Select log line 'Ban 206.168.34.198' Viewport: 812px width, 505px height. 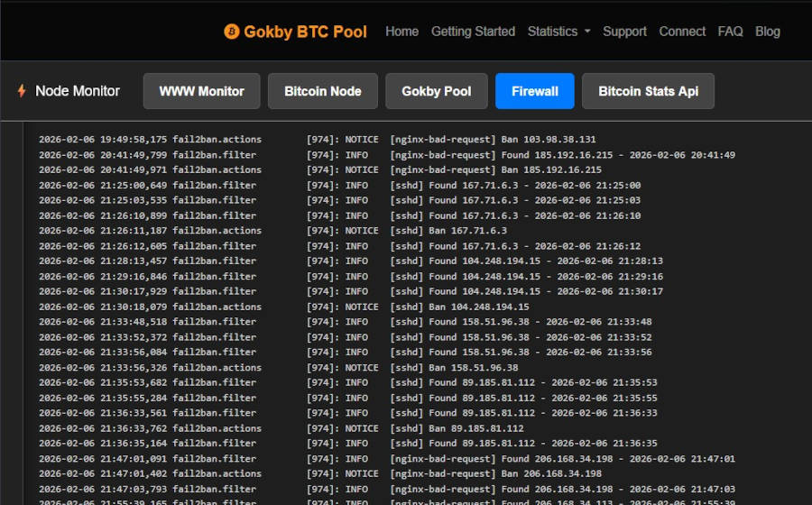pyautogui.click(x=320, y=474)
